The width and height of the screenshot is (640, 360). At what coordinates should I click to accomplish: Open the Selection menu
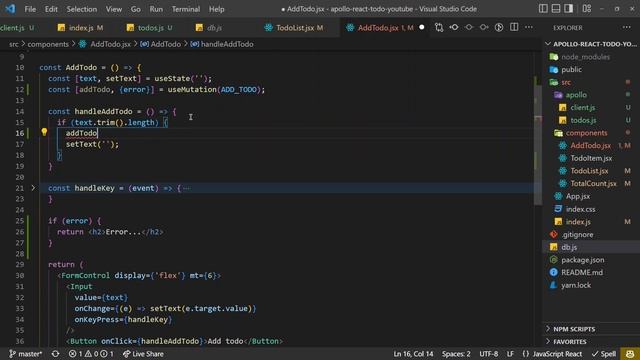pyautogui.click(x=82, y=9)
